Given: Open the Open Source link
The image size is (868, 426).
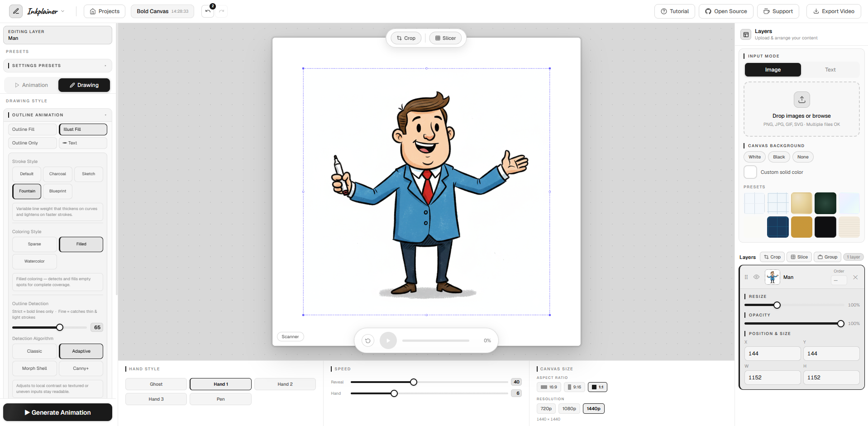Looking at the screenshot, I should click(x=726, y=11).
